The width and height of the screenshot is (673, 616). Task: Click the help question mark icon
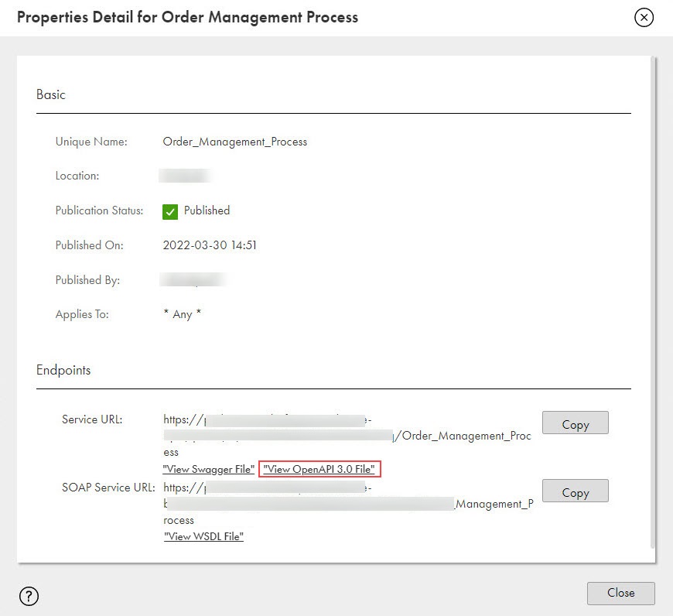[x=29, y=596]
